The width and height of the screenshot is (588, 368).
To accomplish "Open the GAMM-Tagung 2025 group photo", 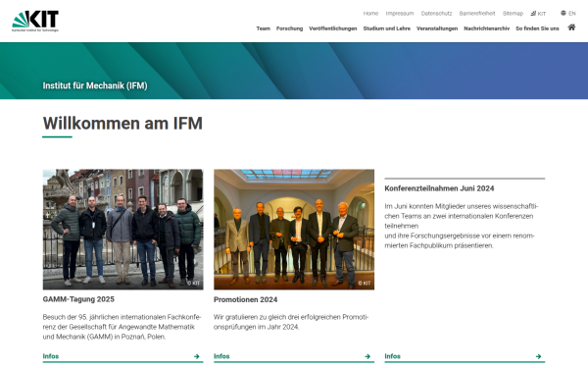I will pyautogui.click(x=123, y=229).
